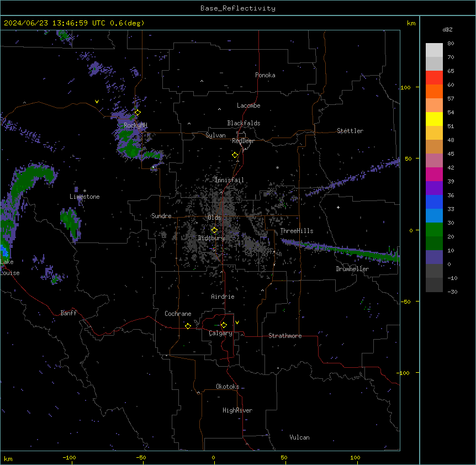The image size is (476, 465).
Task: Click the Didsbury city label
Action: click(x=211, y=238)
